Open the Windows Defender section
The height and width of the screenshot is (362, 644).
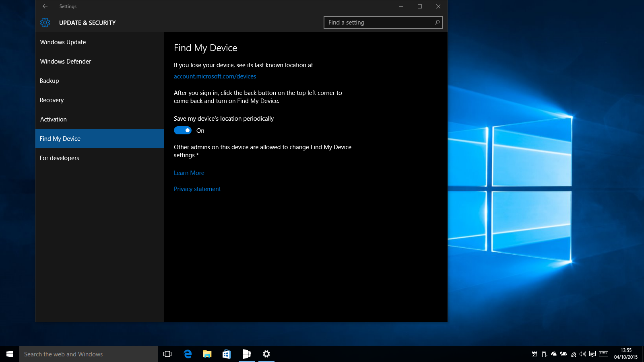coord(100,61)
